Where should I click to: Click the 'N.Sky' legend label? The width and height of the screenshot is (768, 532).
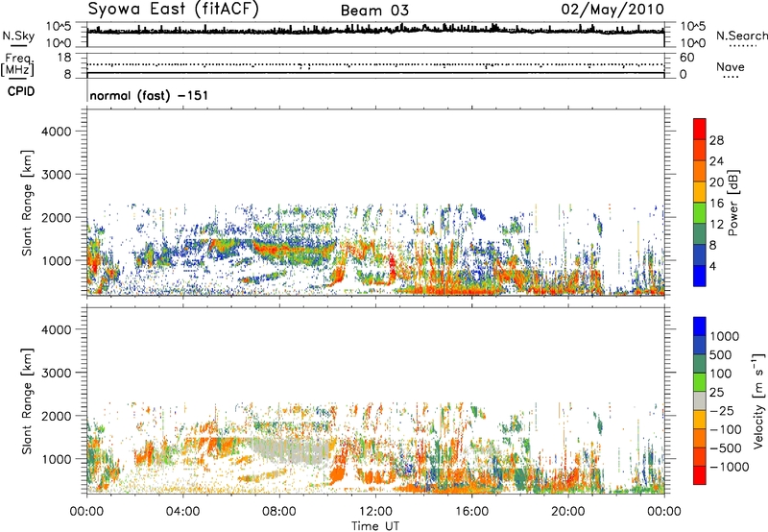(x=18, y=36)
